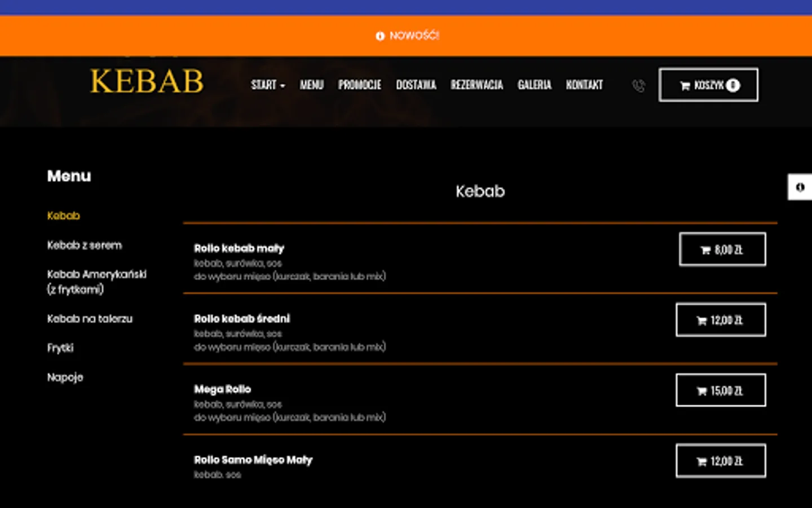
Task: Open the MENU navigation item
Action: (x=312, y=85)
